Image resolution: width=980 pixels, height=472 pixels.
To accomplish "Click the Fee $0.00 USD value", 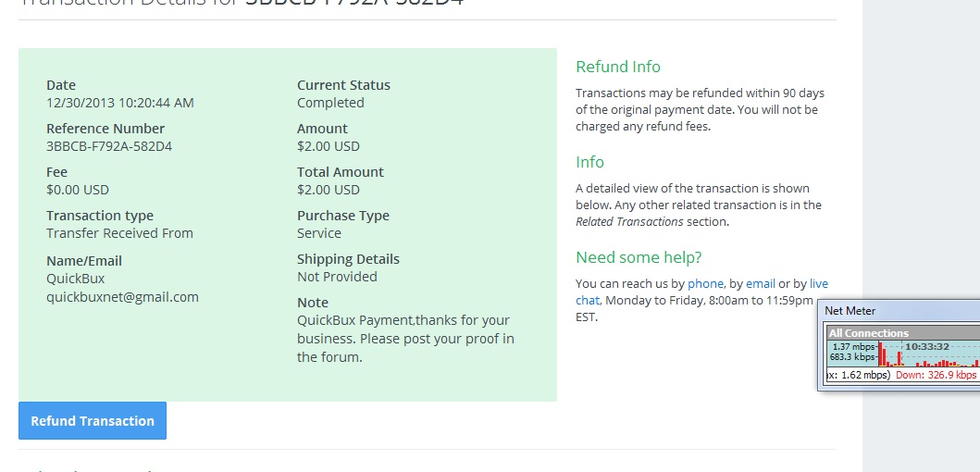I will pos(78,190).
